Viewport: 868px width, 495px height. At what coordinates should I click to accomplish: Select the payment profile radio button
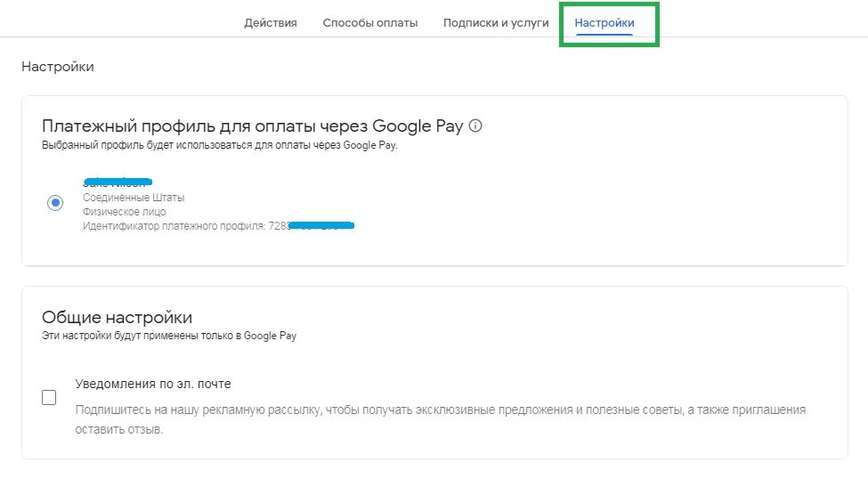56,203
